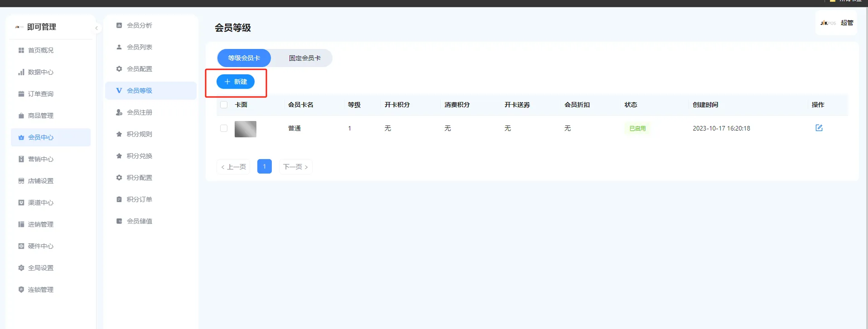Image resolution: width=868 pixels, height=329 pixels.
Task: Click the 普通 card face thumbnail
Action: pyautogui.click(x=245, y=129)
